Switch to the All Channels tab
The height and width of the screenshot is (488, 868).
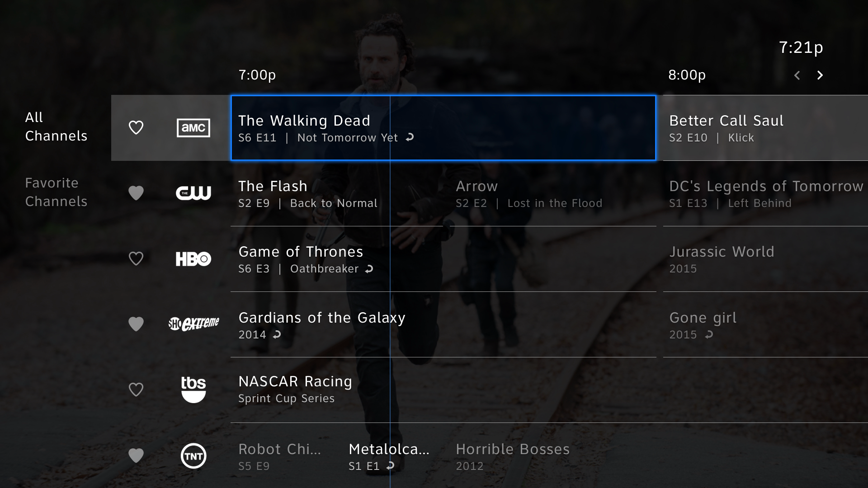[x=56, y=127]
